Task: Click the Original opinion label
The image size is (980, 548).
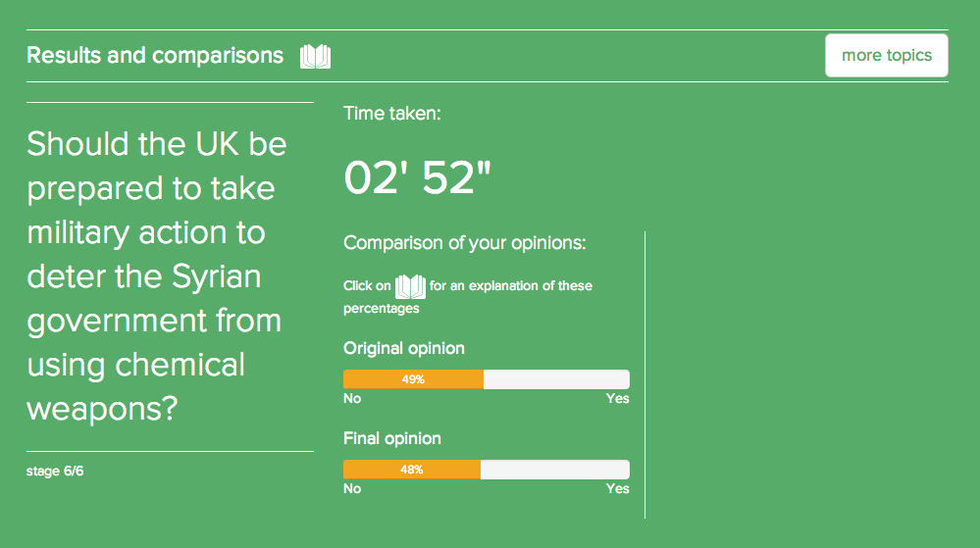Action: pyautogui.click(x=404, y=348)
